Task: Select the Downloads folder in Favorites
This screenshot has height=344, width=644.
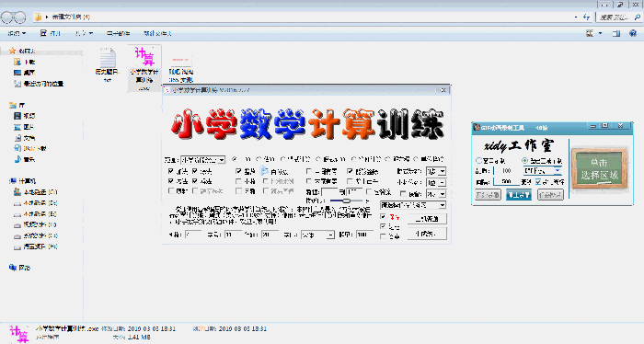Action: 25,62
